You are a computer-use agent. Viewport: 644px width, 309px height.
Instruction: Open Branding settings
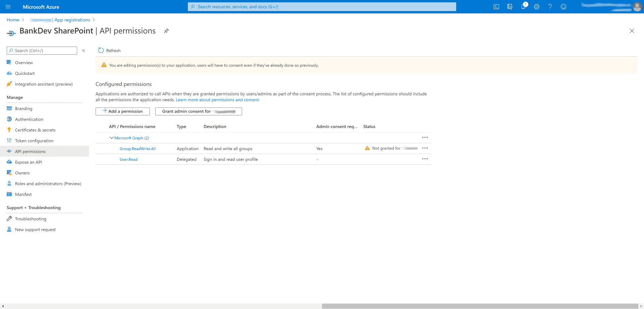tap(23, 109)
